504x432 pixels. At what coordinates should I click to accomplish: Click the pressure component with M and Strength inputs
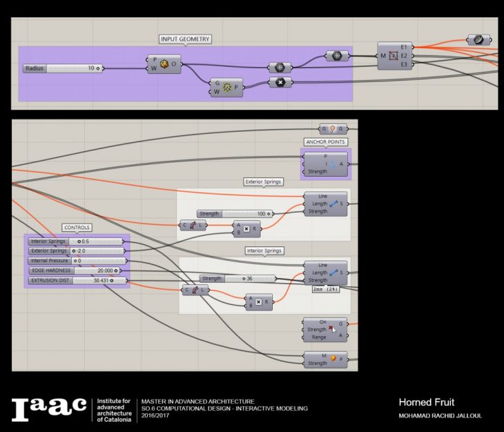pyautogui.click(x=333, y=358)
